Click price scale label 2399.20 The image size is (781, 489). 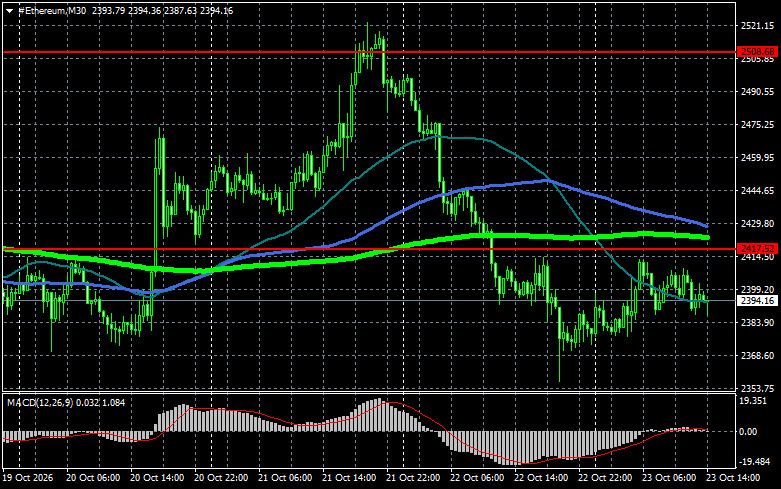[757, 290]
